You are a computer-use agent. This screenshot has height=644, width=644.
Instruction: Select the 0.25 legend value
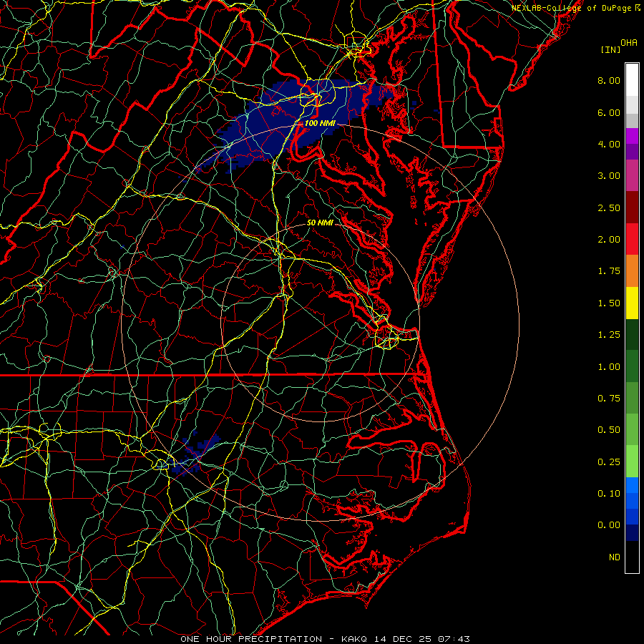pyautogui.click(x=609, y=462)
